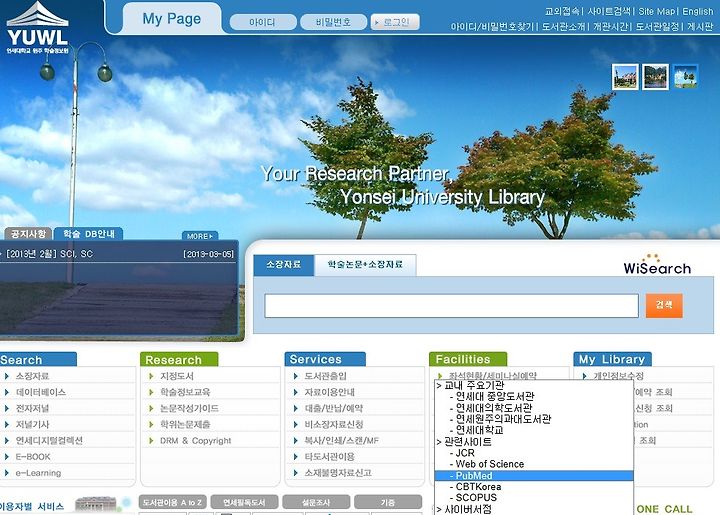This screenshot has width=720, height=515.
Task: Open 전자저널 under Search
Action: pos(32,409)
